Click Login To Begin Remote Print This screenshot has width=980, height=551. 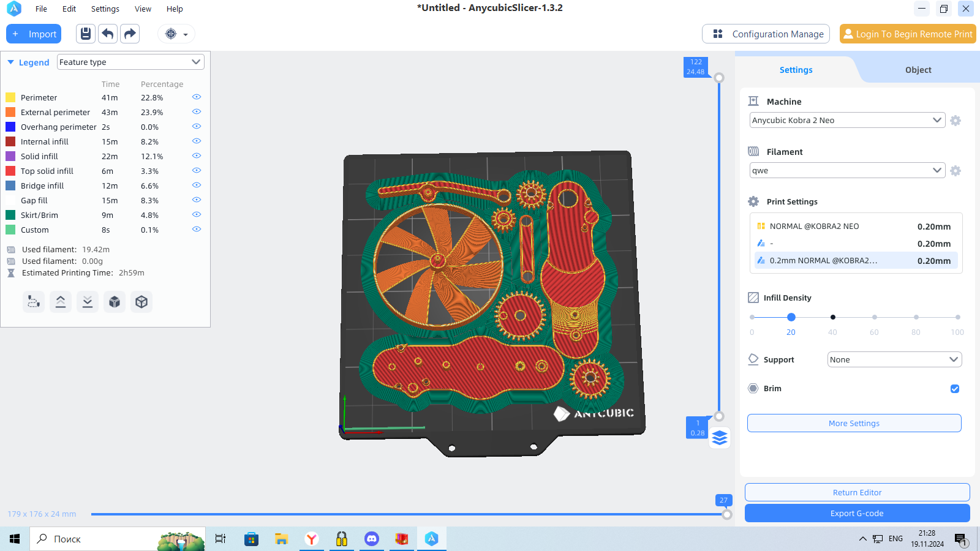pos(908,34)
